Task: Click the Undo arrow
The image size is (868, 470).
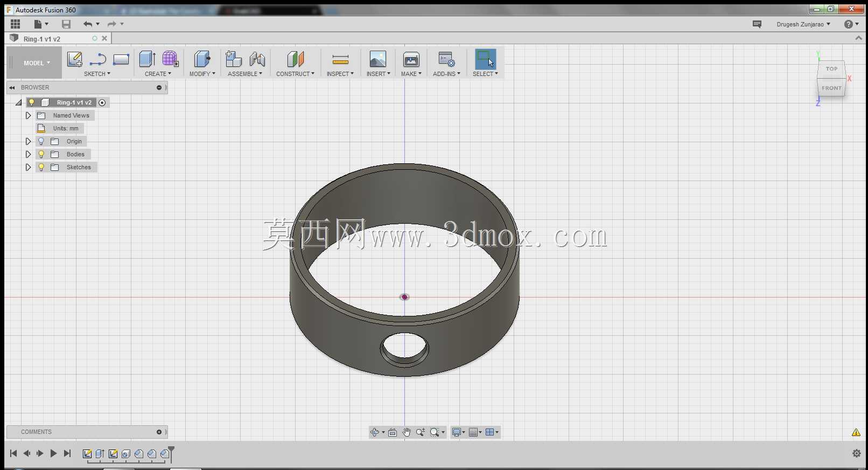Action: click(x=88, y=24)
